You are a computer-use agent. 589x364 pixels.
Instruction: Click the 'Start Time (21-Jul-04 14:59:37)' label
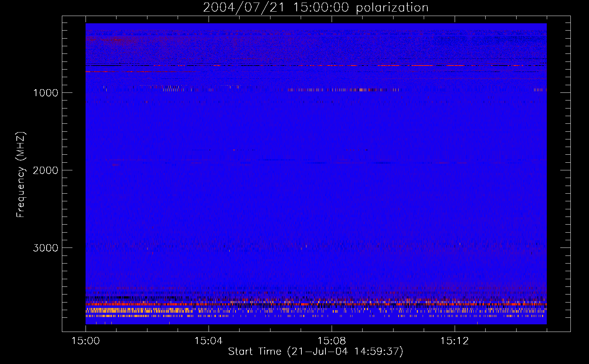316,352
